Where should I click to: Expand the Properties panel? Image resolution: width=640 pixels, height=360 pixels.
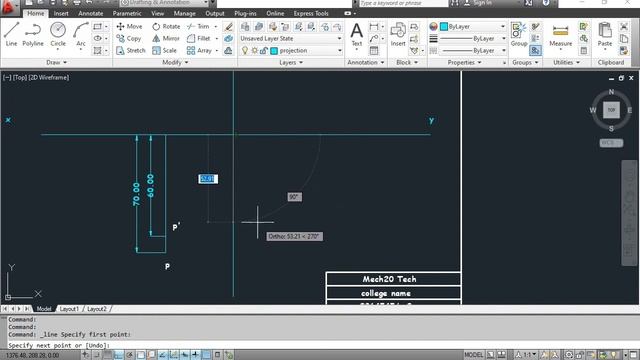tap(464, 62)
